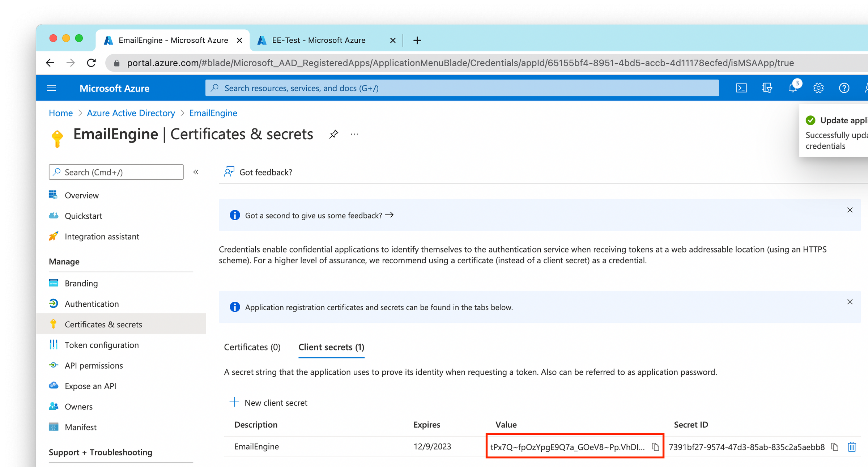The width and height of the screenshot is (868, 467).
Task: Select Token configuration in the sidebar
Action: click(102, 345)
